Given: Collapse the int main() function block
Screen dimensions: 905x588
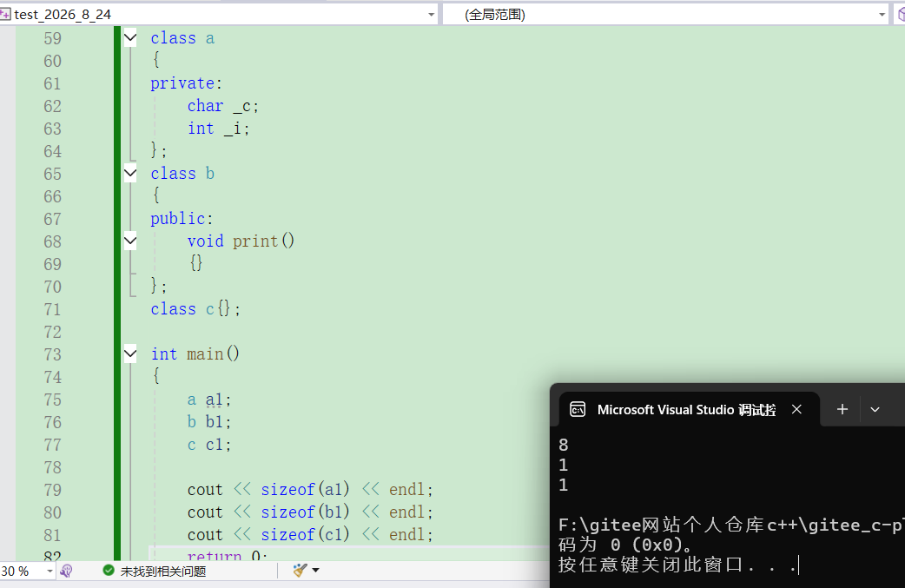Looking at the screenshot, I should point(130,354).
